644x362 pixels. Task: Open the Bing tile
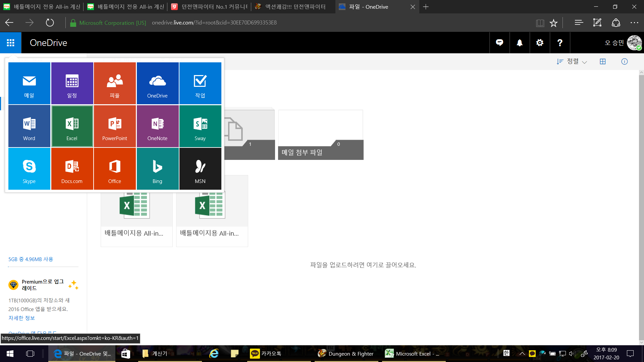157,169
